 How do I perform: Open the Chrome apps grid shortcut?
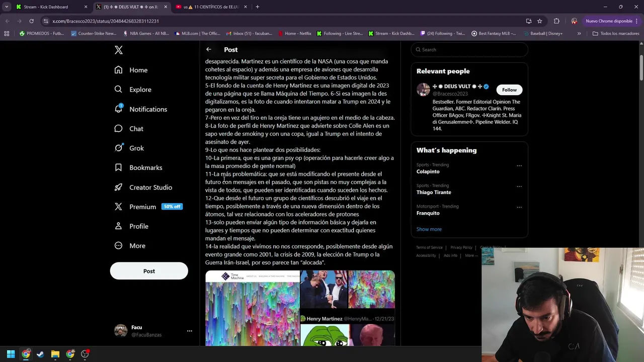[7, 34]
